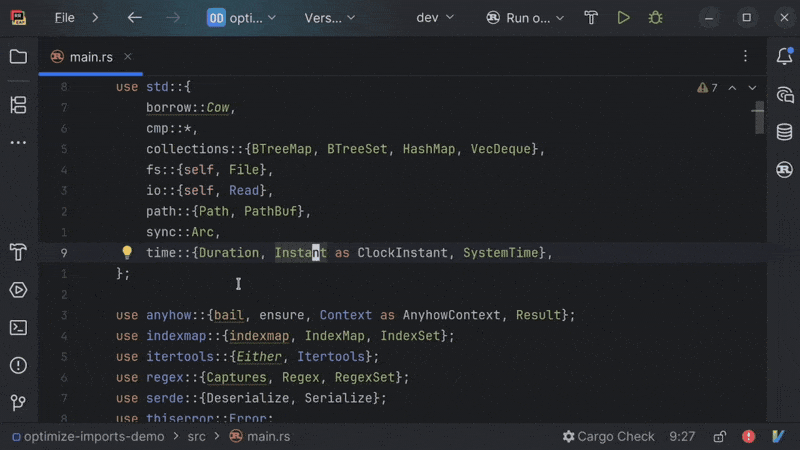This screenshot has width=800, height=450.
Task: Click 'ClockInstant' alias in time import
Action: (402, 253)
